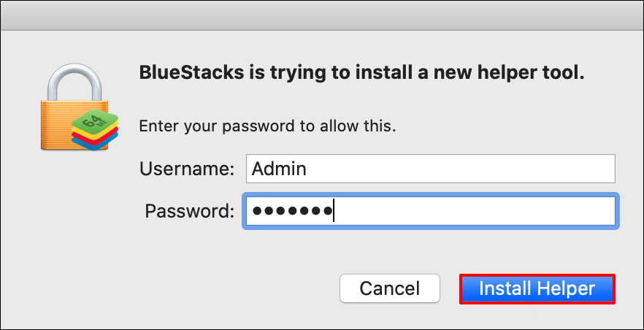Click the empty right end of Password field
The width and height of the screenshot is (644, 330).
coord(570,211)
